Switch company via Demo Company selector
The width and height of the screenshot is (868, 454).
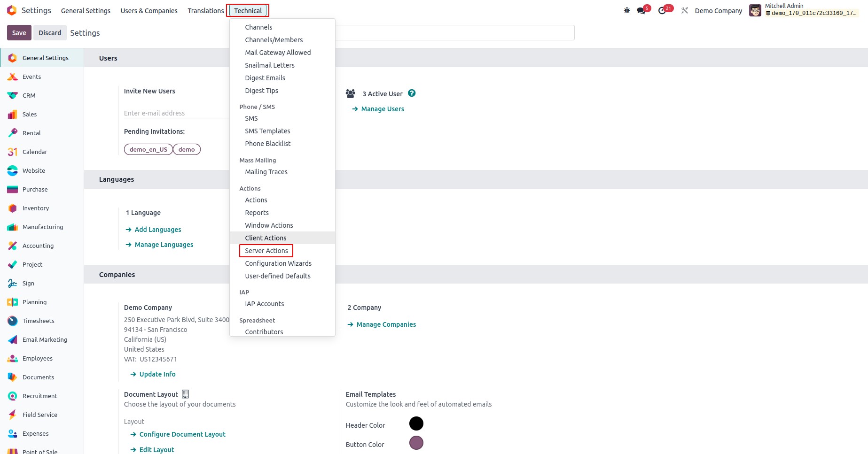point(718,10)
